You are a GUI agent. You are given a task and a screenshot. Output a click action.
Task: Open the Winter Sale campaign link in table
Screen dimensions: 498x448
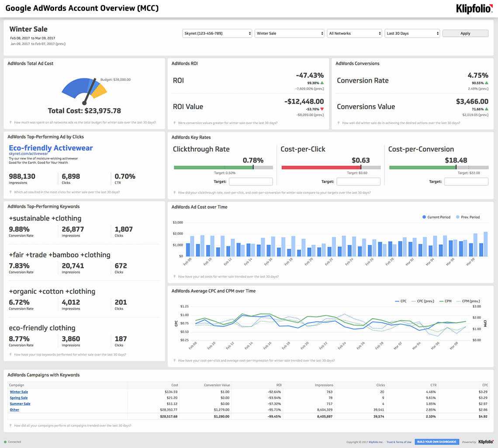coord(19,392)
